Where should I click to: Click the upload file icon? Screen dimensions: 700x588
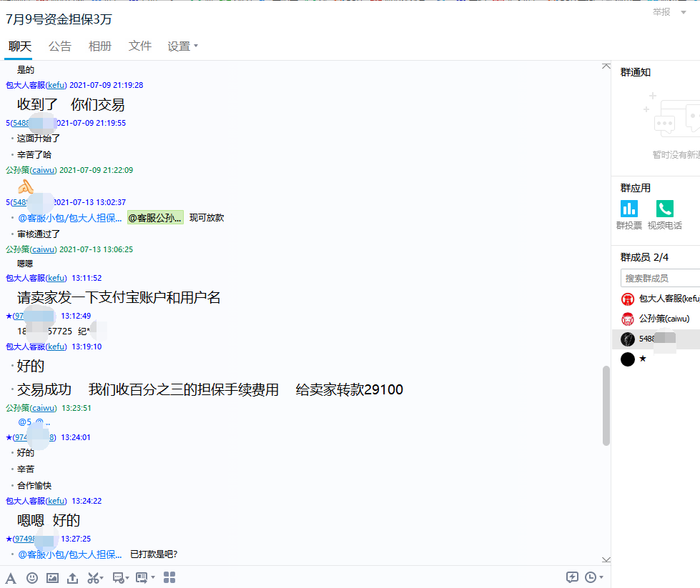(x=72, y=577)
